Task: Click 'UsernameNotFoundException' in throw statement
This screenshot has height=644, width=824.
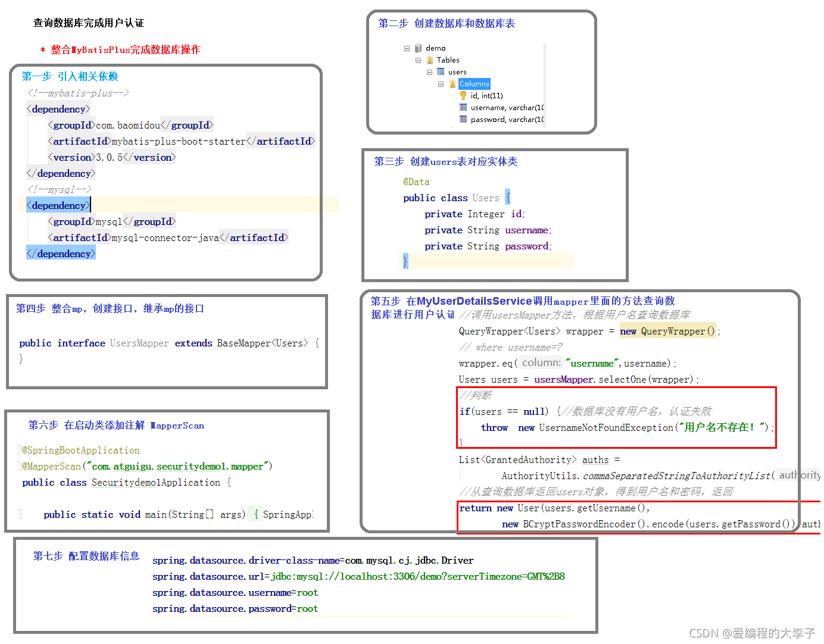Action: coord(606,428)
